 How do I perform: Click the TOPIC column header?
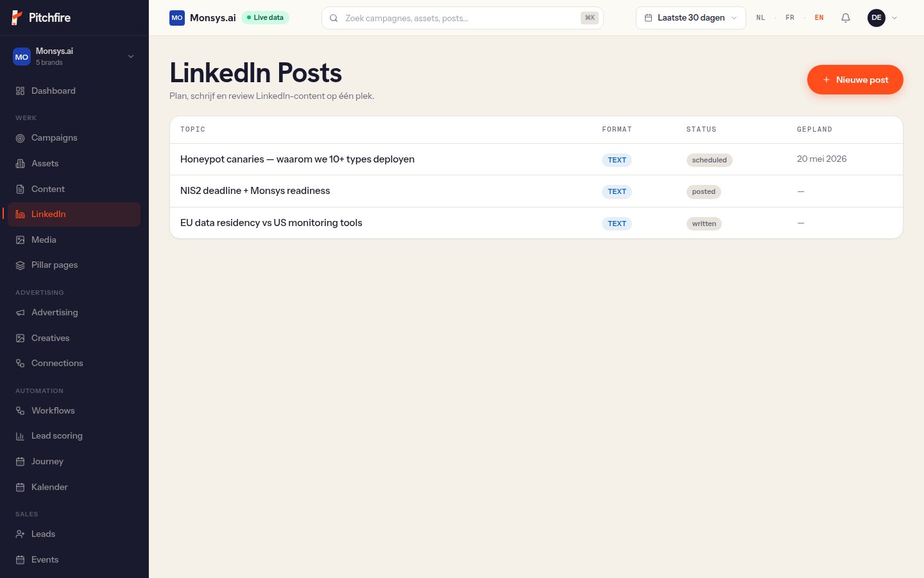pyautogui.click(x=193, y=130)
